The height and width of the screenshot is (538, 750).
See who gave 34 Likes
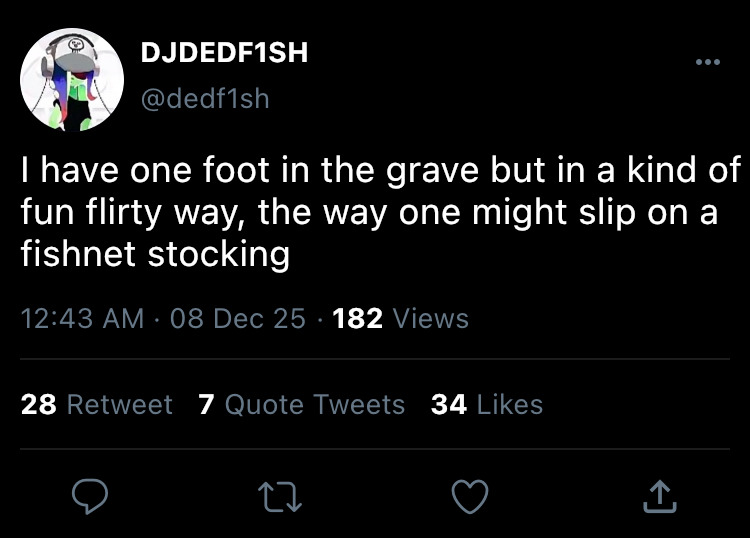[x=487, y=405]
